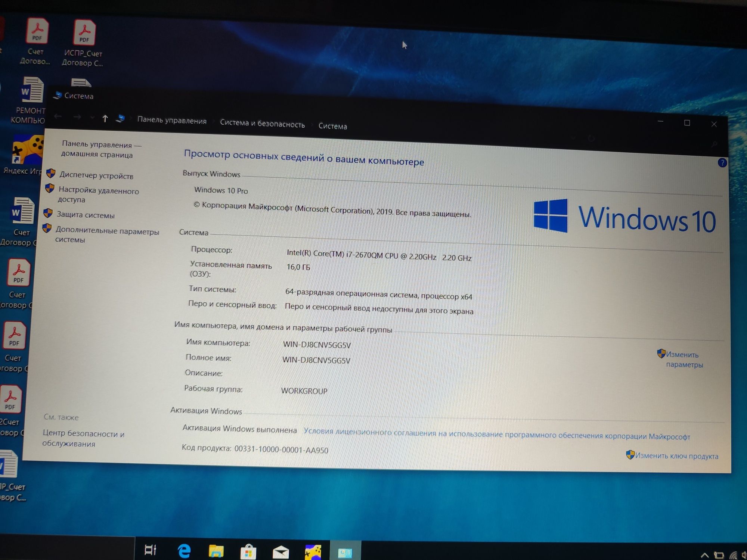Click the up arrow in the navigation bar
The height and width of the screenshot is (560, 747).
105,118
